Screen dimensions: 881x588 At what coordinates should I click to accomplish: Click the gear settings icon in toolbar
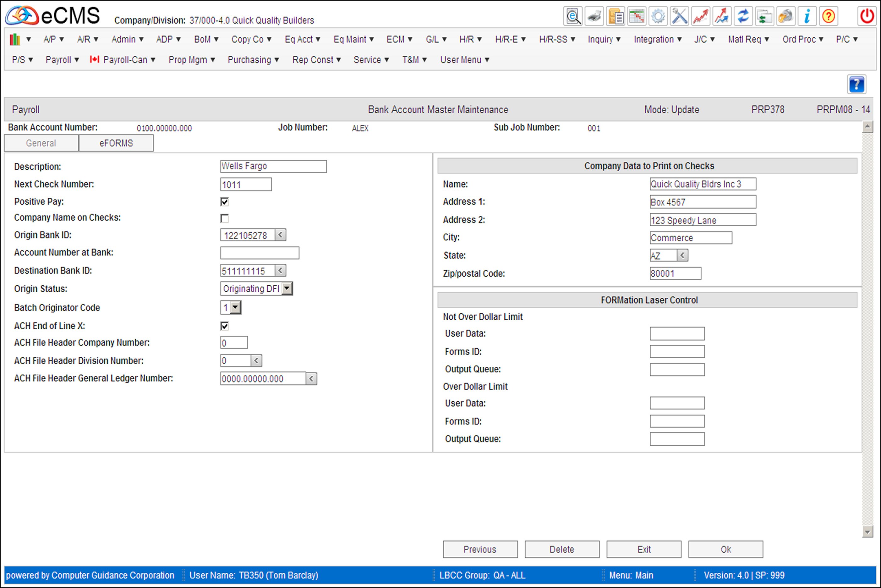658,16
